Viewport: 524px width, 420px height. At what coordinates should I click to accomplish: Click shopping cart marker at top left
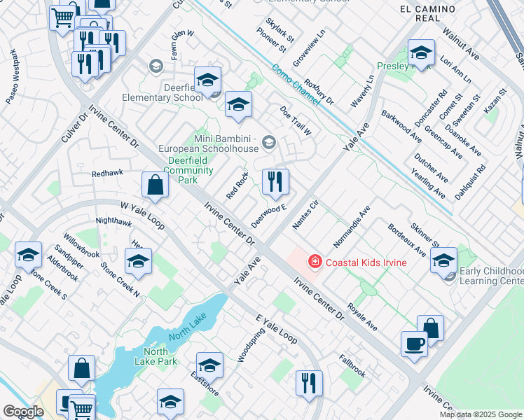point(62,20)
